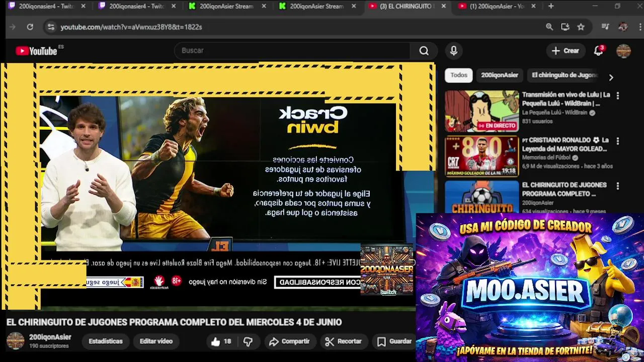The image size is (644, 362).
Task: Open the notifications bell
Action: [x=598, y=51]
